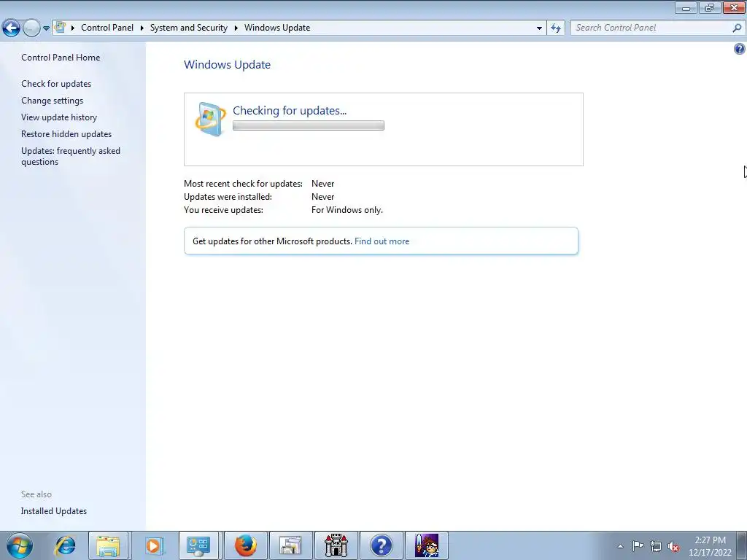Viewport: 747px width, 560px height.
Task: Expand the arrow before Control Panel breadcrumb
Action: tap(73, 28)
